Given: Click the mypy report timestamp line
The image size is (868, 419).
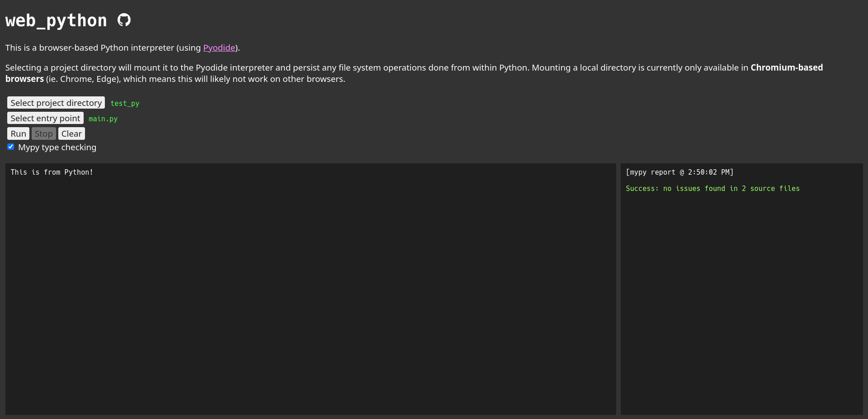Looking at the screenshot, I should coord(679,172).
